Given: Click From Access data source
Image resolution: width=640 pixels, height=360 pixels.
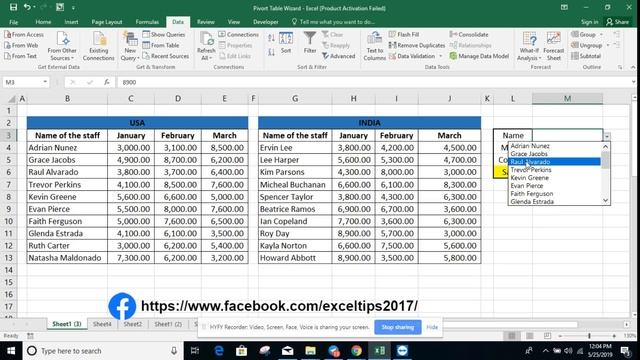Looking at the screenshot, I should (x=24, y=35).
